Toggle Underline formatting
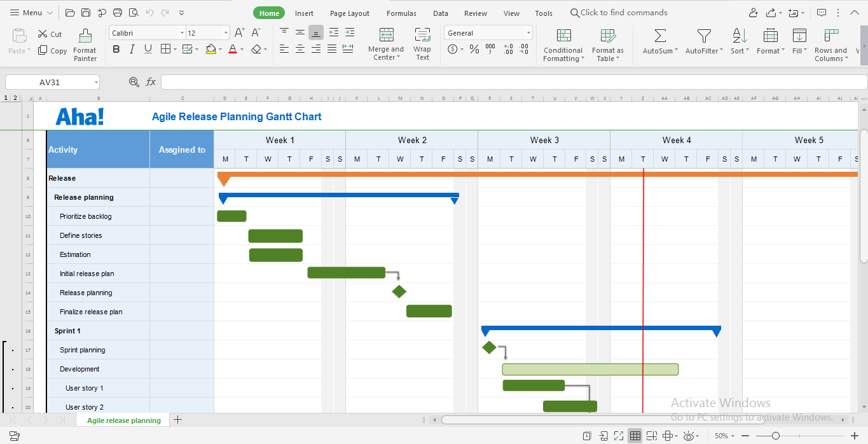 [148, 49]
